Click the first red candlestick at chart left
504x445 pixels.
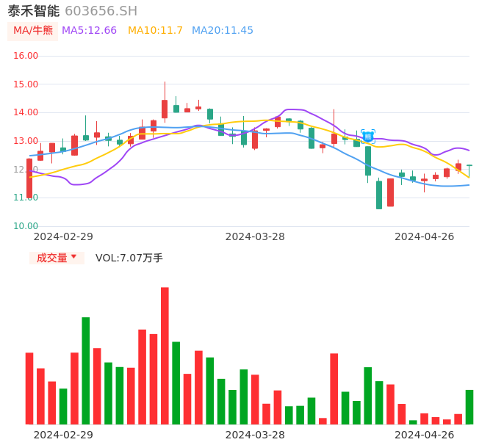29,178
